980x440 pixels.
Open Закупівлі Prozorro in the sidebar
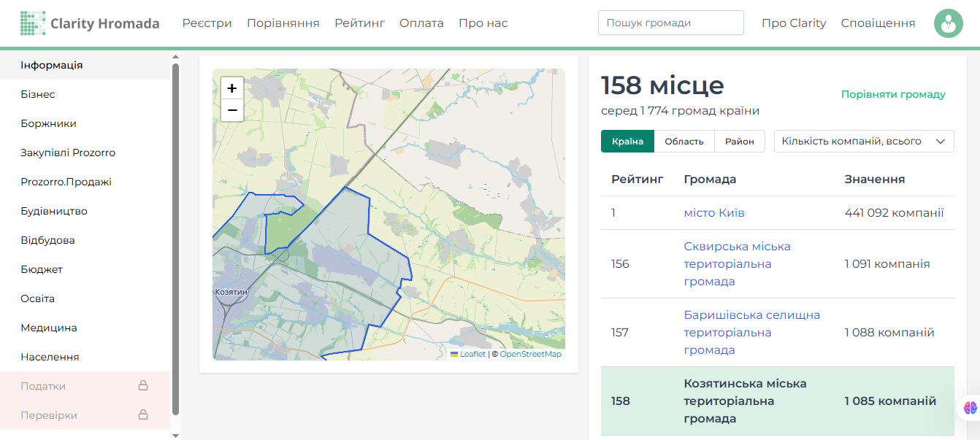(x=85, y=153)
